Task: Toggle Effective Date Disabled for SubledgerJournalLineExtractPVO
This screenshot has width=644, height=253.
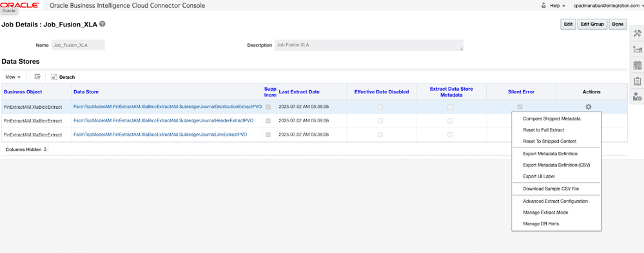Action: pos(380,135)
